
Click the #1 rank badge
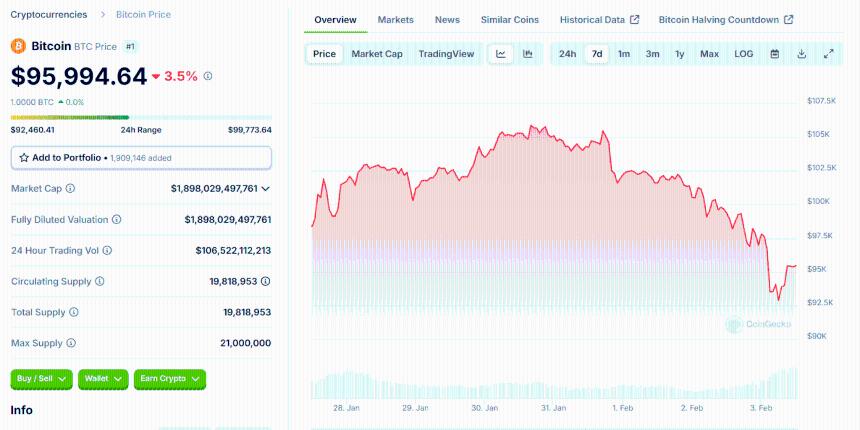[130, 47]
